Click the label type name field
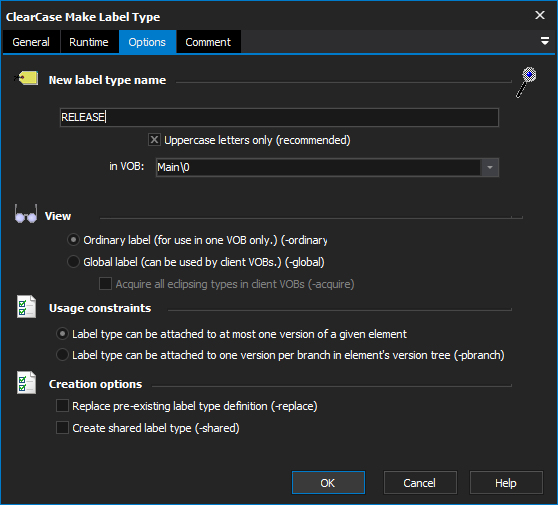558x505 pixels. pyautogui.click(x=279, y=117)
